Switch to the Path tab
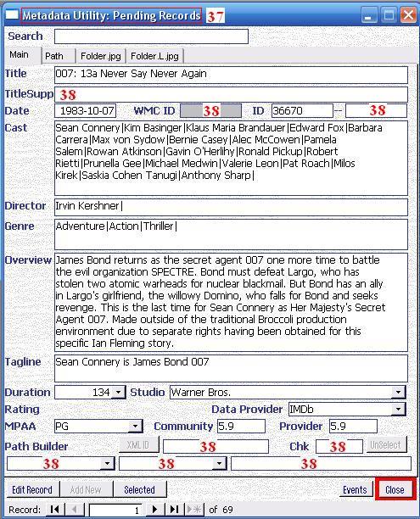Image resolution: width=420 pixels, height=519 pixels. pyautogui.click(x=59, y=56)
